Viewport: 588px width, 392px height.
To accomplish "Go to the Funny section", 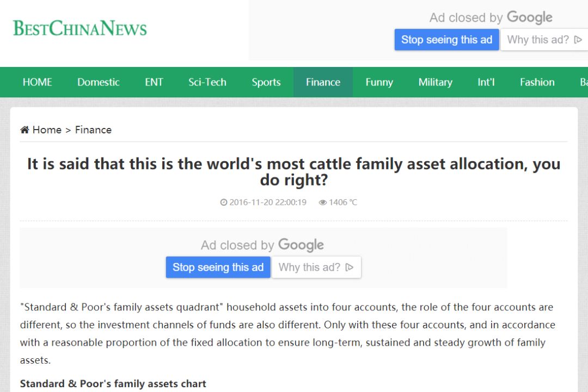I will click(379, 82).
